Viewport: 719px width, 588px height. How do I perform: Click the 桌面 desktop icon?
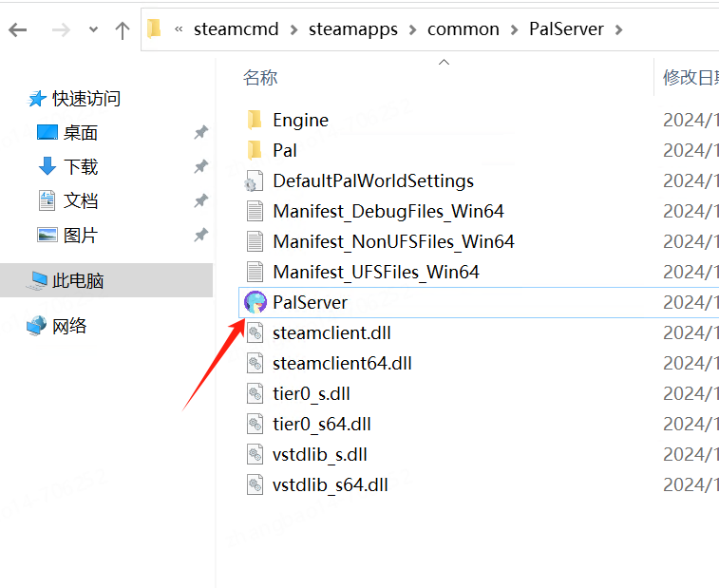click(x=47, y=133)
